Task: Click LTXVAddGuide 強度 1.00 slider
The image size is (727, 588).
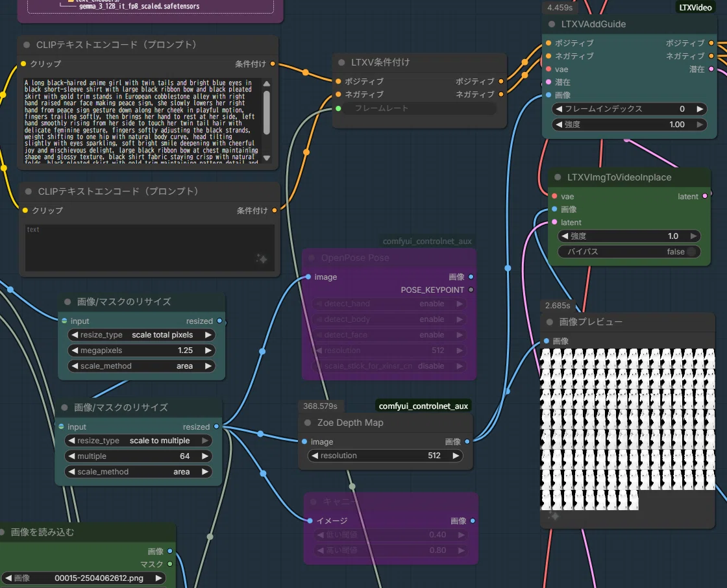Action: [x=629, y=124]
